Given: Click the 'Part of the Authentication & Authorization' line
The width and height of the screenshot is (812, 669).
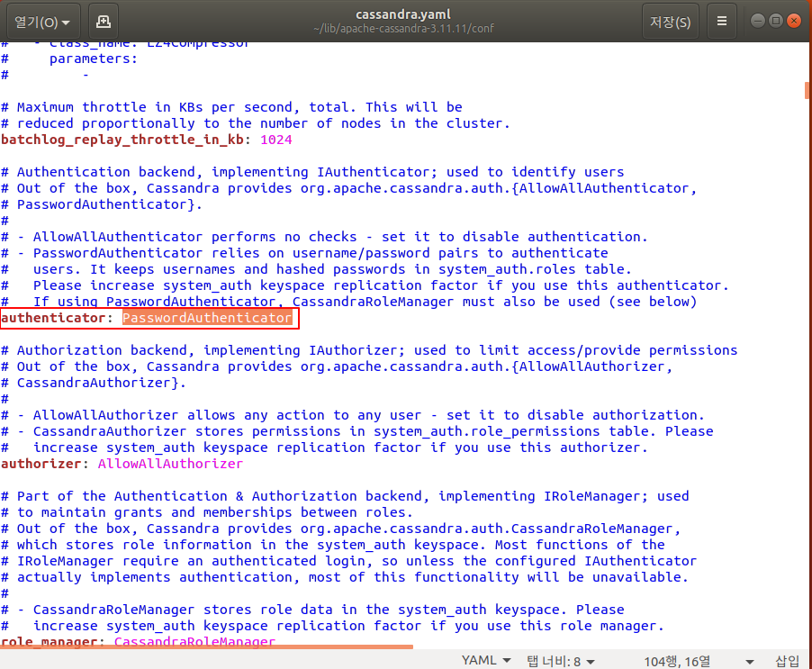Looking at the screenshot, I should pyautogui.click(x=345, y=496).
